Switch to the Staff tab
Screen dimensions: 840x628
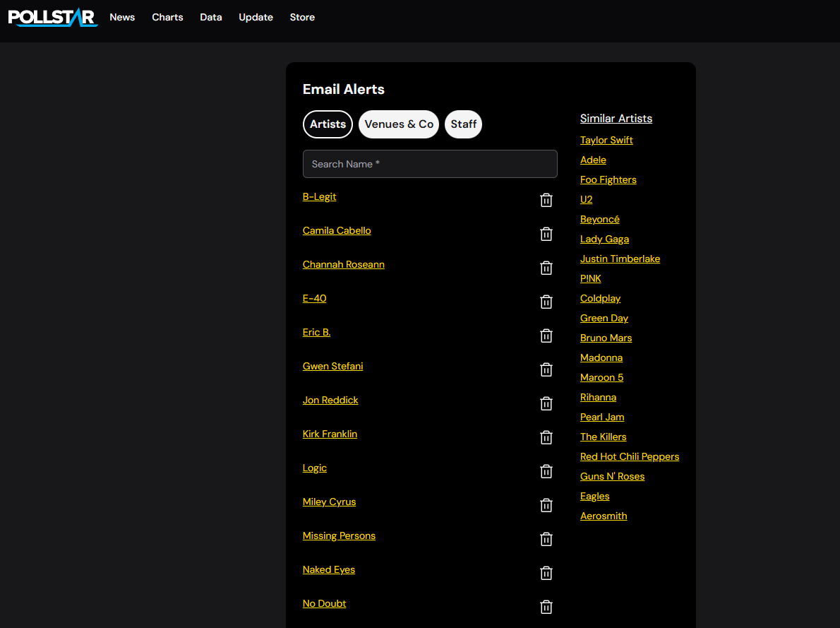pos(463,124)
